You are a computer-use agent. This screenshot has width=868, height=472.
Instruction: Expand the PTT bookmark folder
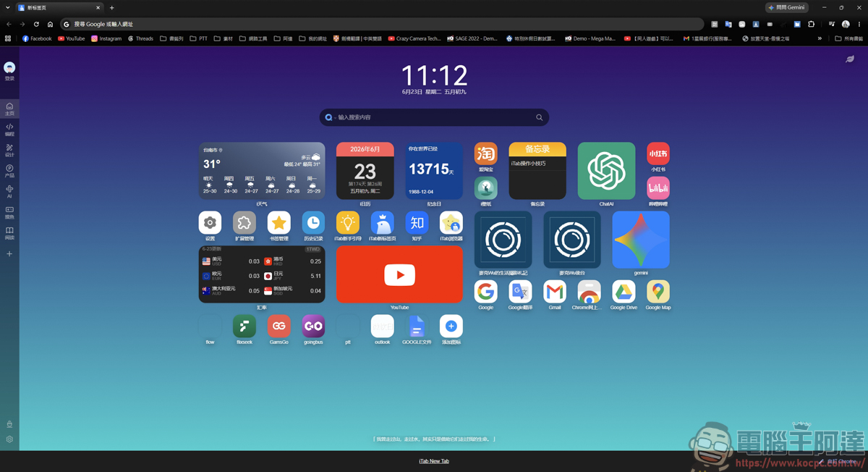[x=199, y=38]
